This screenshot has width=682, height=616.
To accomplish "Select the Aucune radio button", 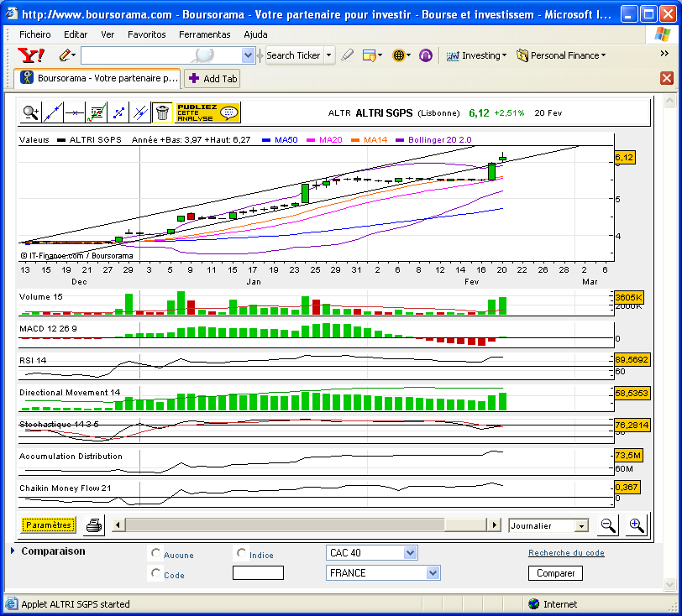I will 155,553.
